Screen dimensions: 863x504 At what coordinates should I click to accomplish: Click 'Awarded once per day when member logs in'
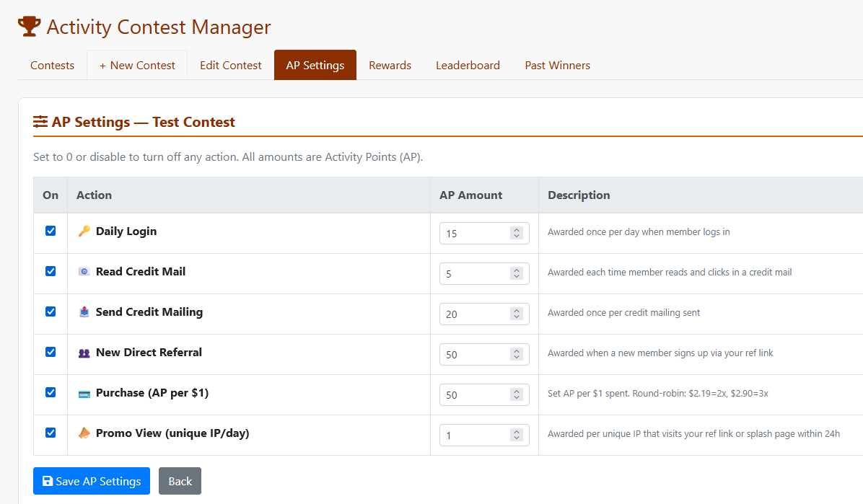coord(639,231)
